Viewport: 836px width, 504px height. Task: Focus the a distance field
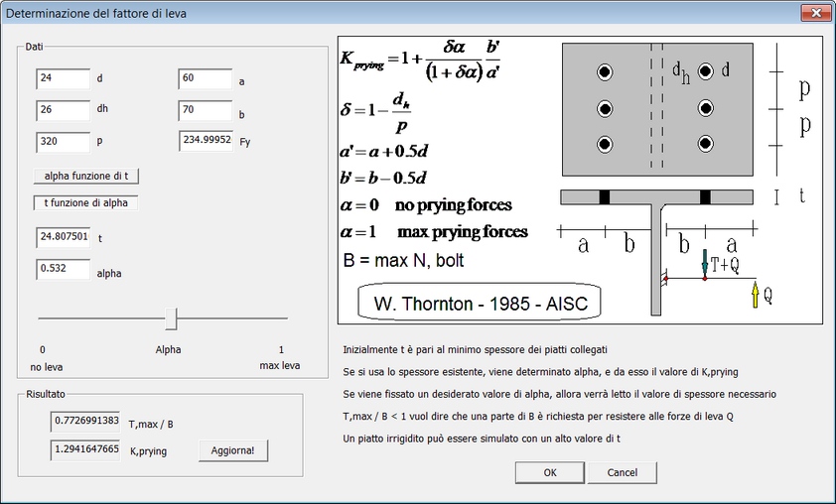(205, 79)
